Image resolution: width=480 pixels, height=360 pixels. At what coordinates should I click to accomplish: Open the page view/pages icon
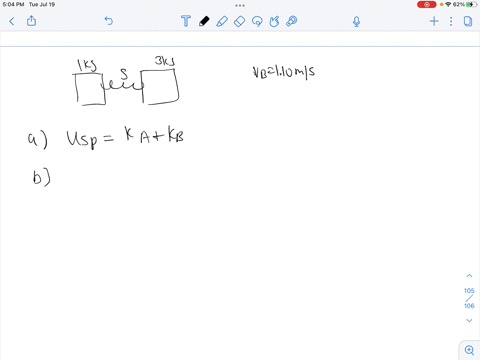(x=468, y=21)
